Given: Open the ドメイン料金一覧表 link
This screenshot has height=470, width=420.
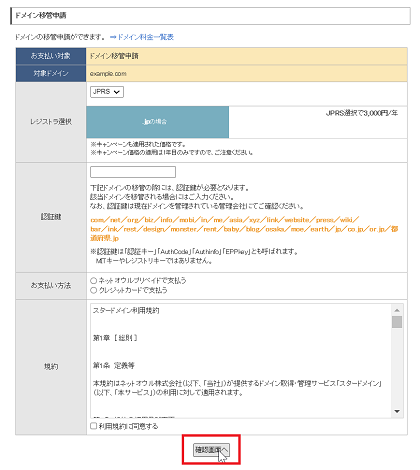Looking at the screenshot, I should pyautogui.click(x=142, y=37).
